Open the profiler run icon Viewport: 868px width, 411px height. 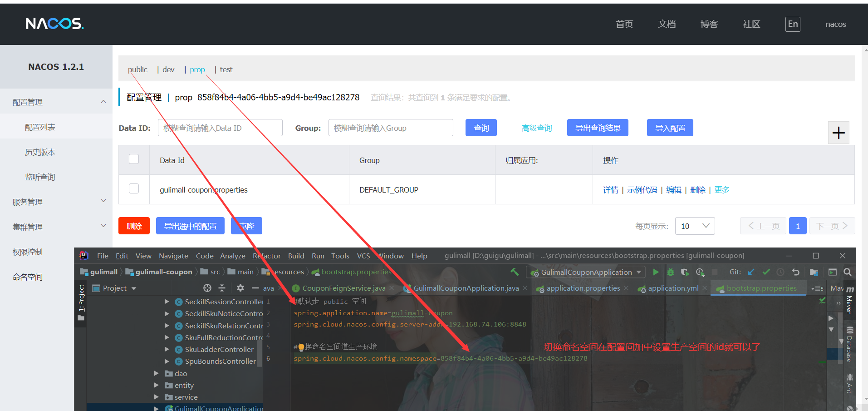[x=700, y=272]
